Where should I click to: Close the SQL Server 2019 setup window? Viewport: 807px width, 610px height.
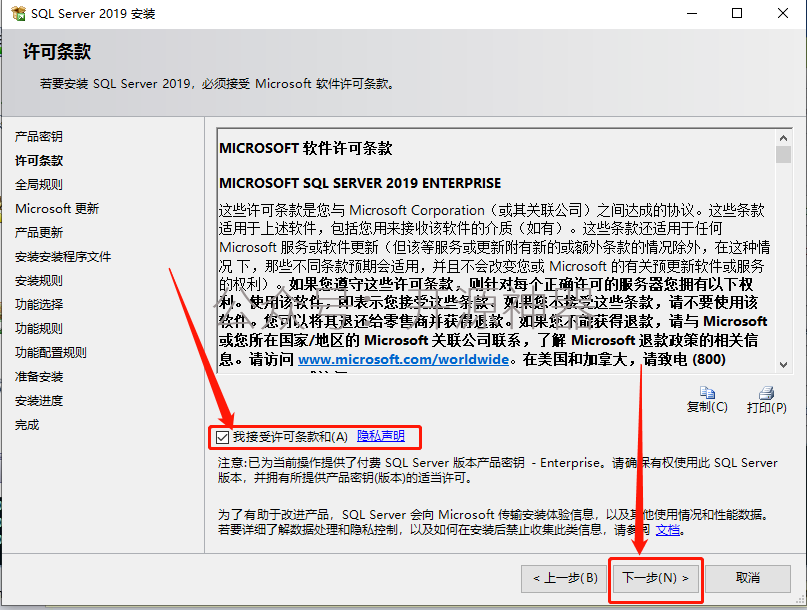[x=783, y=13]
